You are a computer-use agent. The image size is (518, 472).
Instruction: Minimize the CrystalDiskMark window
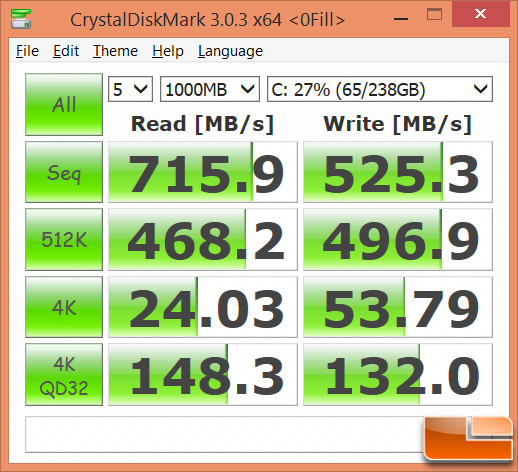click(x=401, y=18)
